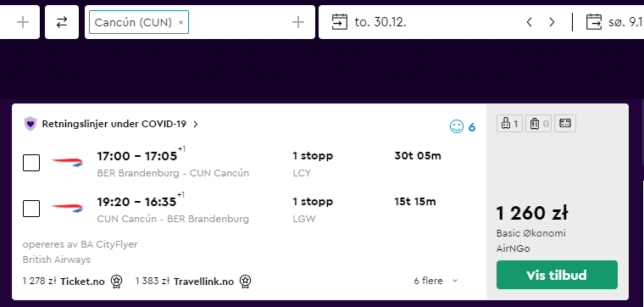The image size is (644, 307).
Task: Click the COVID-19 purple shield icon
Action: pyautogui.click(x=31, y=124)
